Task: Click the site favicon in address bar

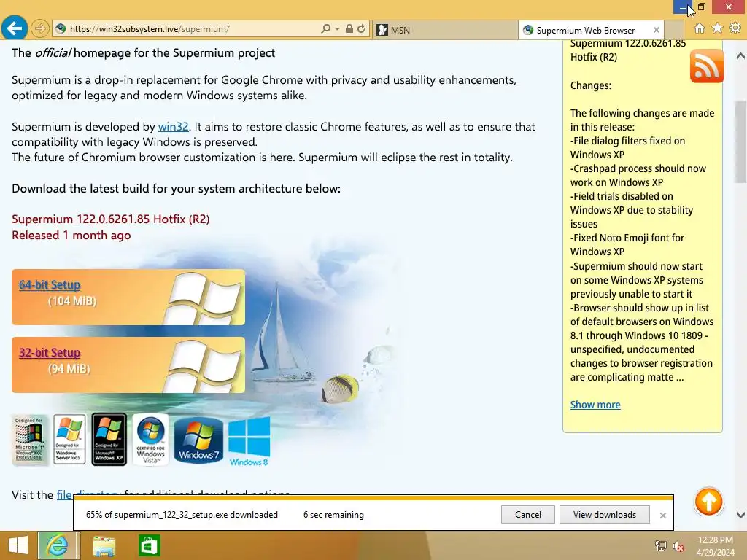Action: [x=61, y=28]
